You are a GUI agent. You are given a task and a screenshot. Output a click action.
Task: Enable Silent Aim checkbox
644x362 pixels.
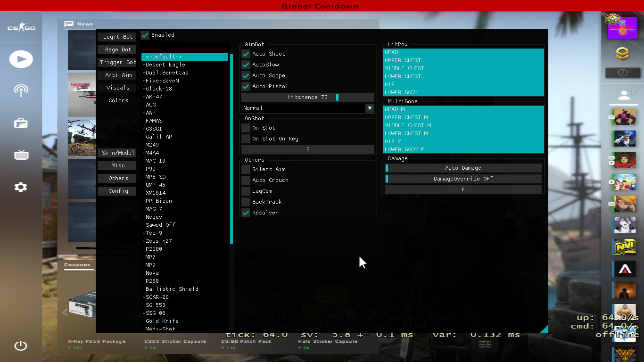[246, 169]
